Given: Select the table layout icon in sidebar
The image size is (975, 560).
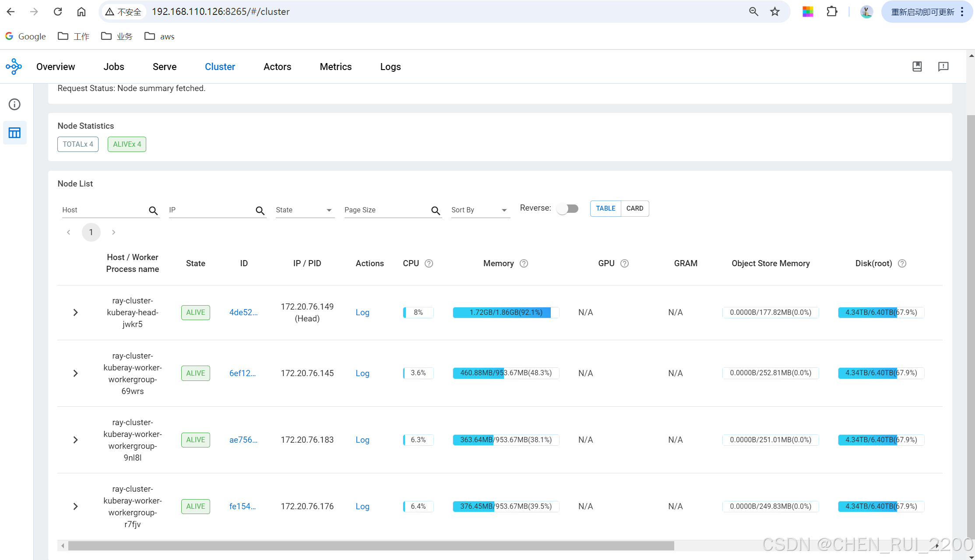Looking at the screenshot, I should 14,133.
